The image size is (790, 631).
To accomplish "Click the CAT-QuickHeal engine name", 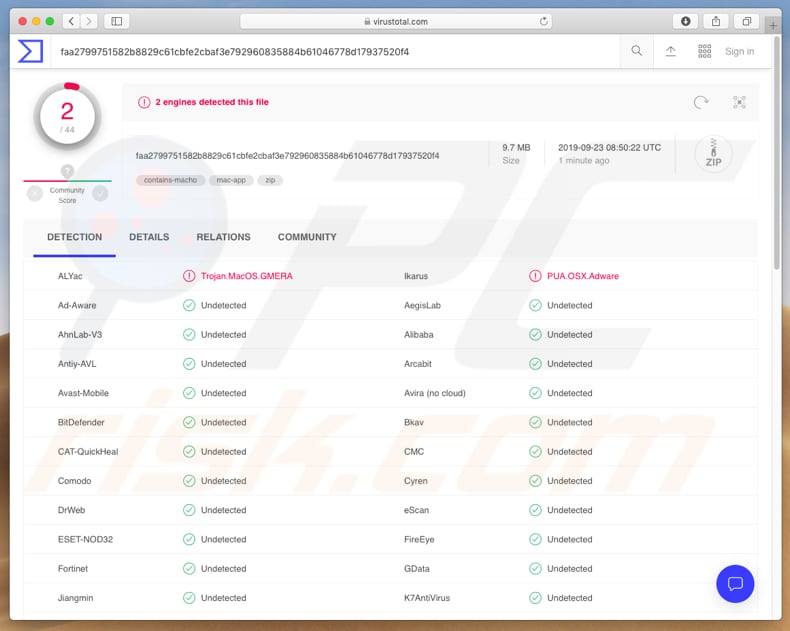I will tap(88, 452).
